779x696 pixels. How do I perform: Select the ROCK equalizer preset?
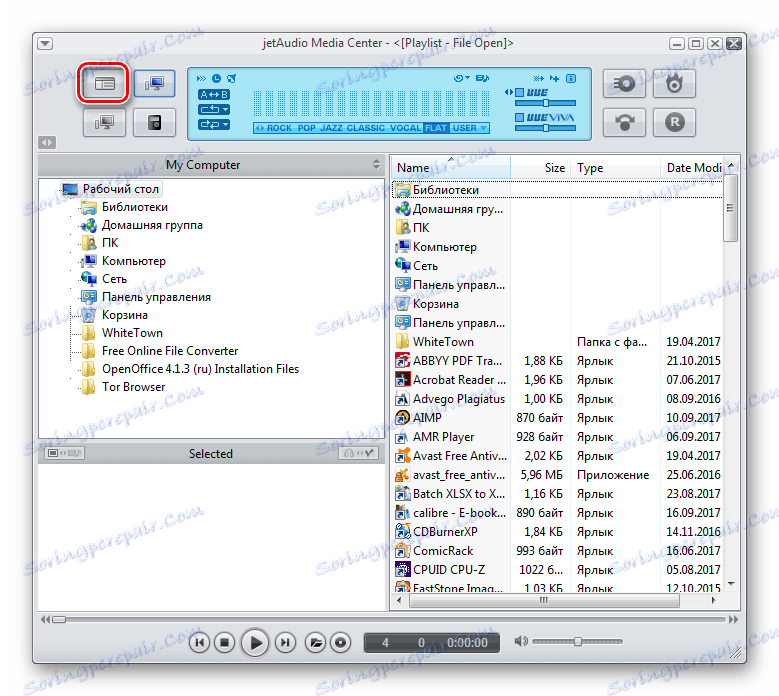coord(279,128)
